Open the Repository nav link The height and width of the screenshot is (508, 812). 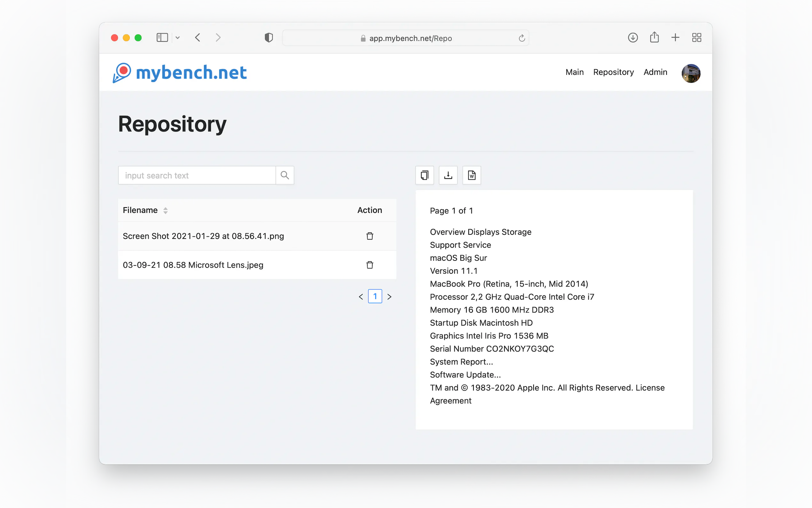[613, 72]
